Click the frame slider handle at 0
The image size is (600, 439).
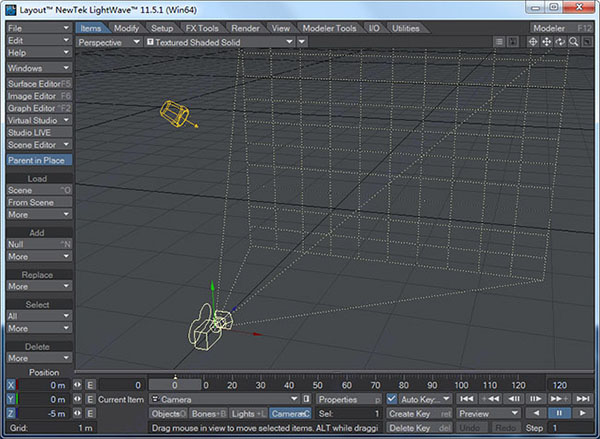[175, 385]
